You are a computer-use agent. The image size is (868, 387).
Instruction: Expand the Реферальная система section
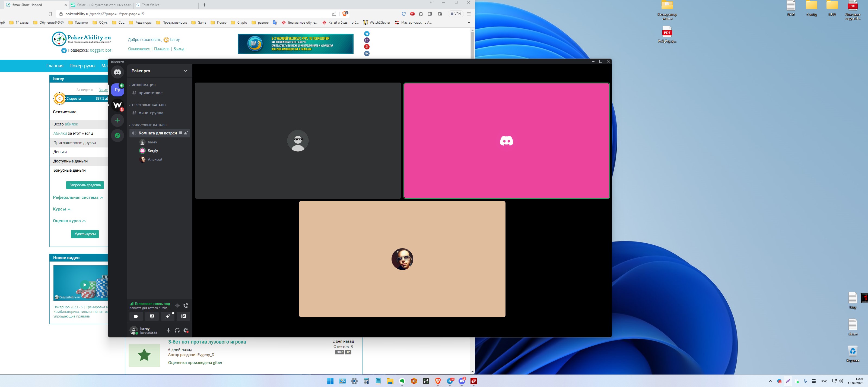pyautogui.click(x=78, y=197)
